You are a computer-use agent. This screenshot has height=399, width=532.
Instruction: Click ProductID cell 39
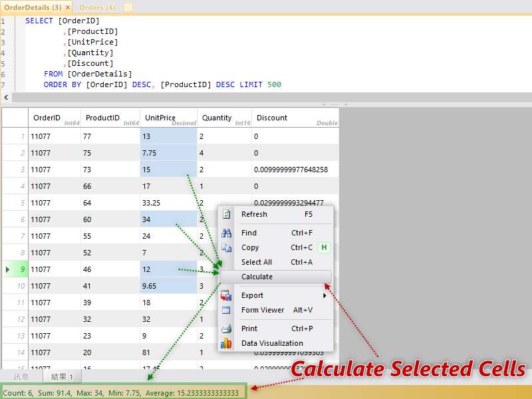[x=110, y=303]
